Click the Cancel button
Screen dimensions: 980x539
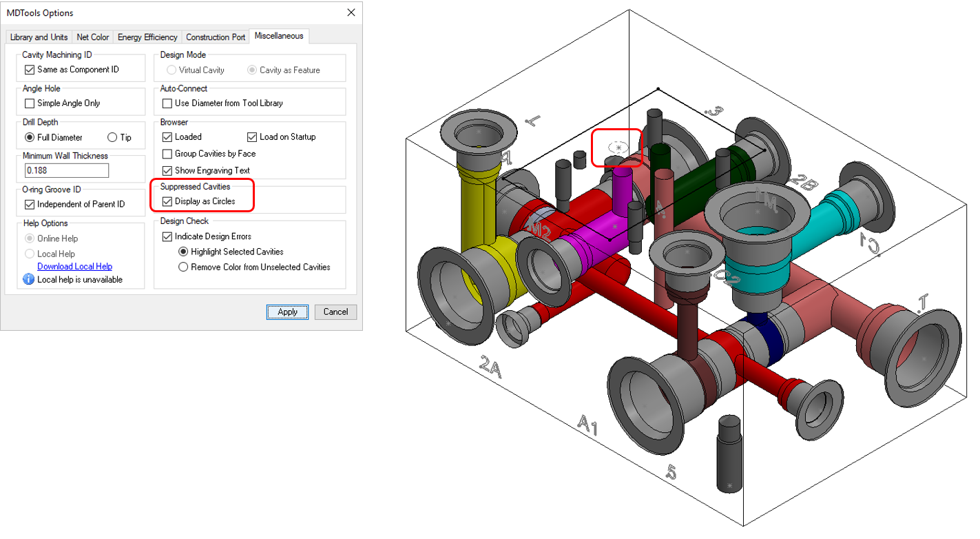click(x=336, y=312)
